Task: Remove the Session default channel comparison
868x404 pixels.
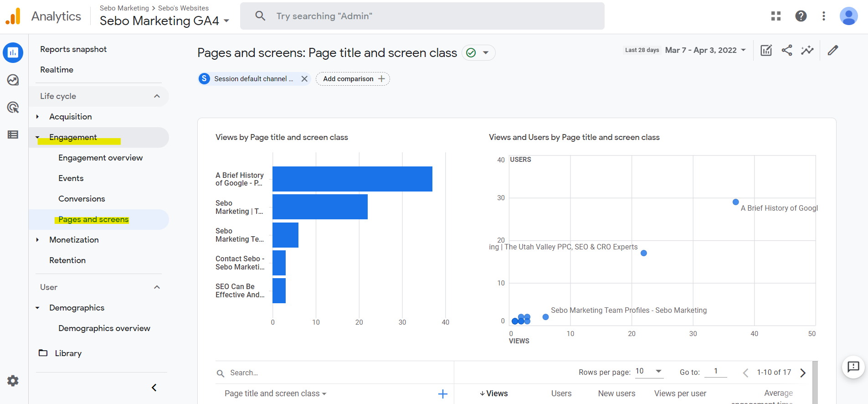Action: coord(304,79)
